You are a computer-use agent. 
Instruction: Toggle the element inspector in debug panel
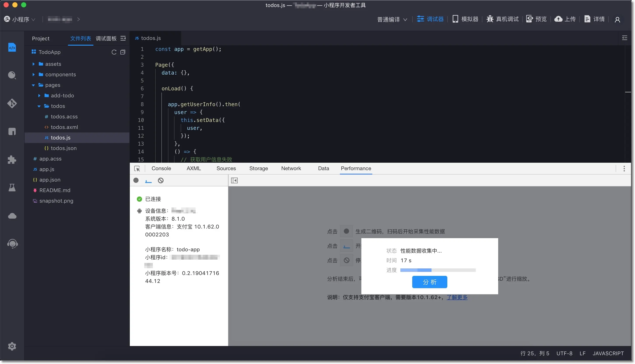click(x=137, y=168)
